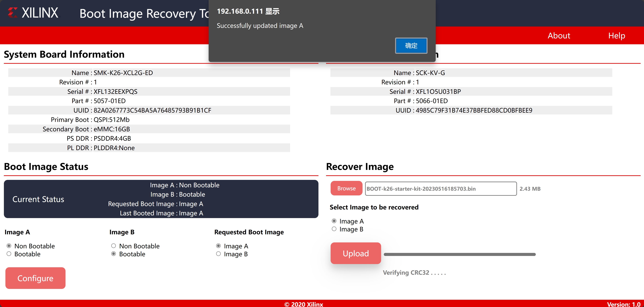644x307 pixels.
Task: Click the 'Recover Image' heading
Action: click(360, 167)
